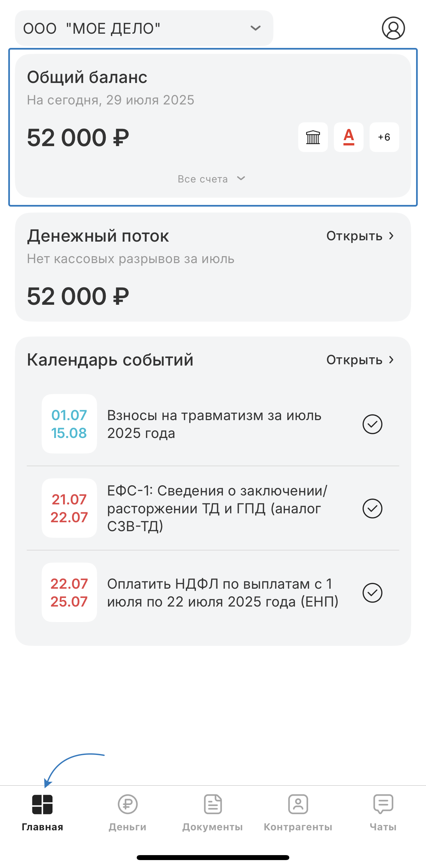
Task: Tap the Главная dashboard icon
Action: click(x=42, y=804)
